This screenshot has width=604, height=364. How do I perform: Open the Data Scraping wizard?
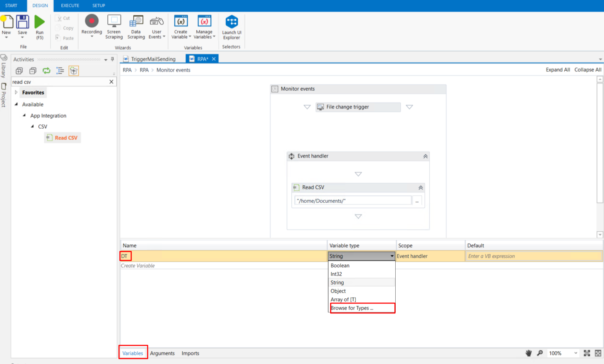point(136,21)
